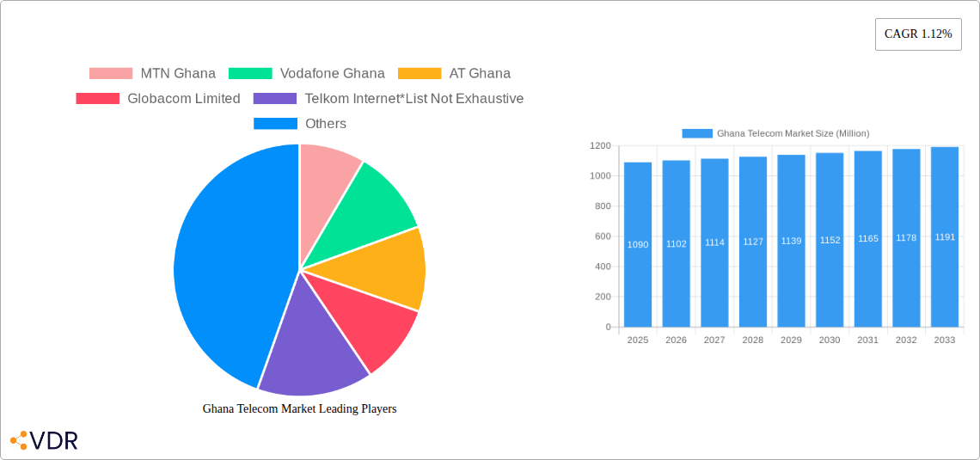Screen dimensions: 980x460
Task: Click the Vodafone Ghana green legend swatch
Action: coord(250,74)
